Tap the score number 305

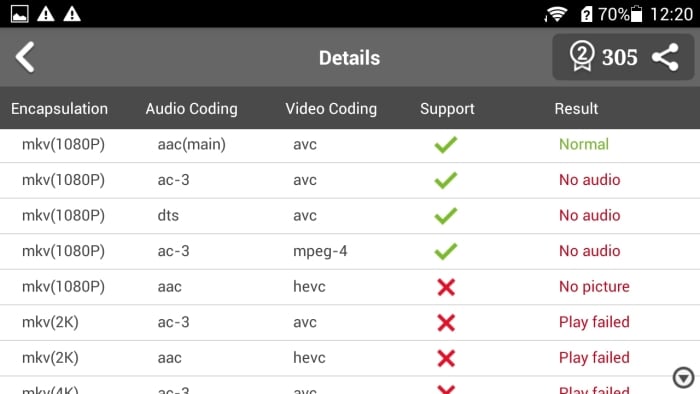coord(619,57)
